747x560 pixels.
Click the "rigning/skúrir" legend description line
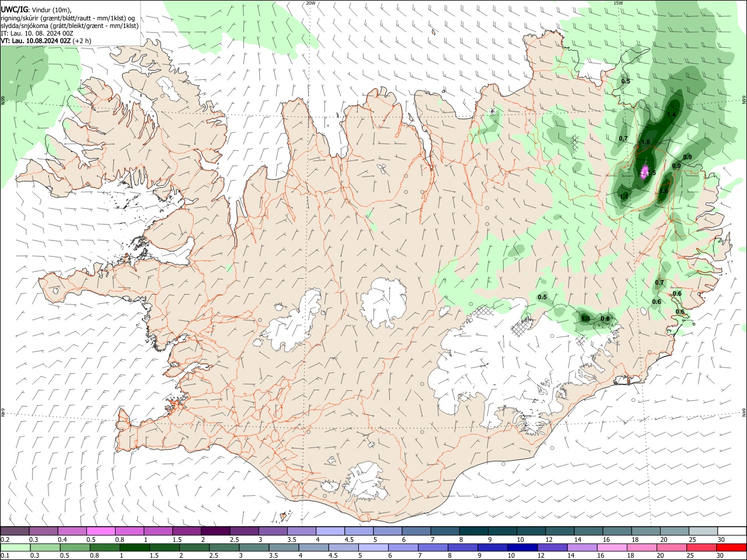(68, 17)
